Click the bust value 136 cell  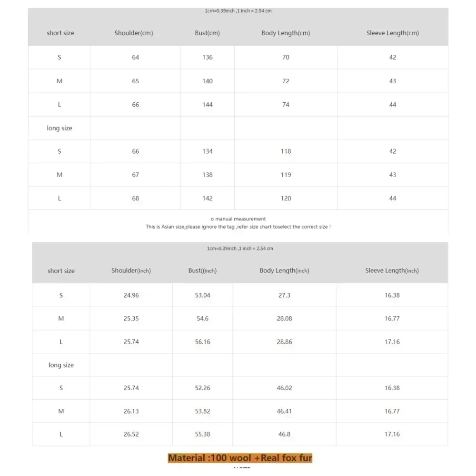pos(208,58)
